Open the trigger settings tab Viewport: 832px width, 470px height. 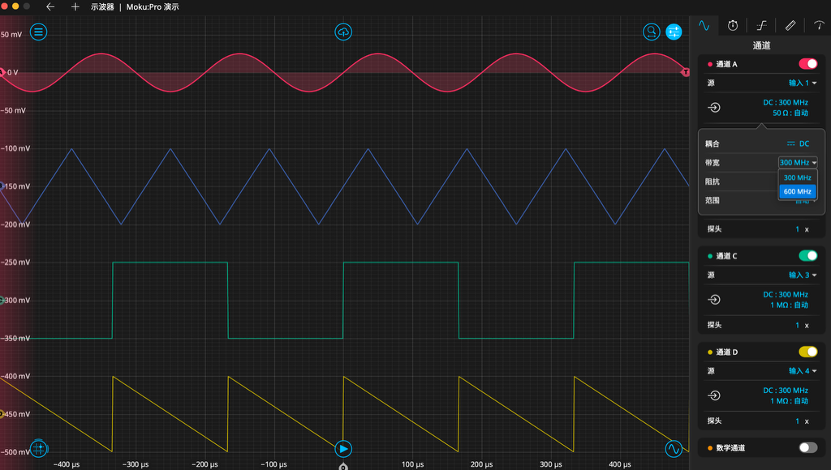[762, 25]
